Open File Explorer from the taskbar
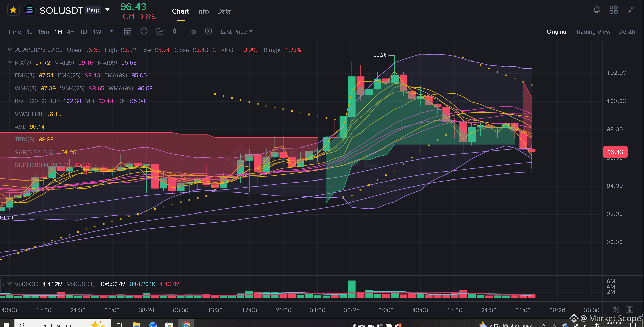The width and height of the screenshot is (644, 327). pos(136,324)
